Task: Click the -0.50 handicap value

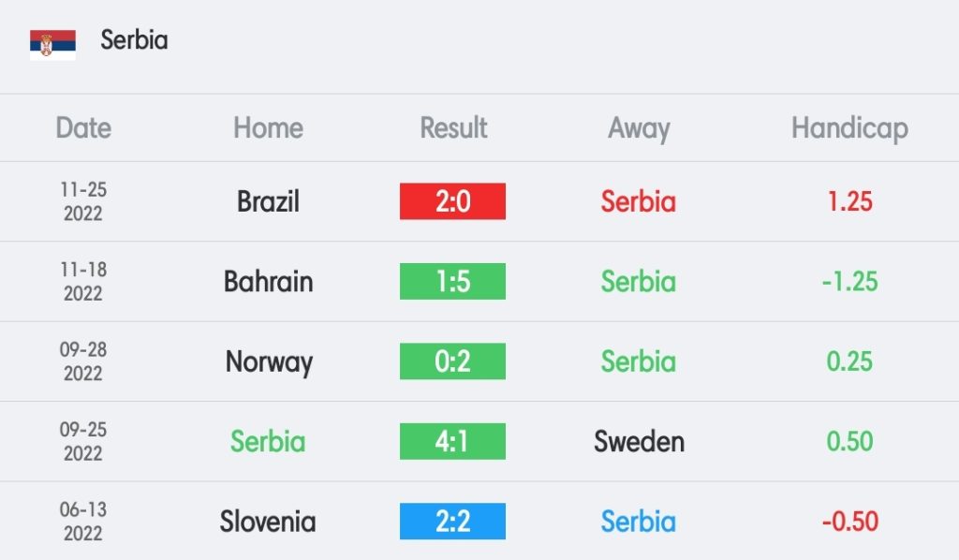Action: pos(849,522)
